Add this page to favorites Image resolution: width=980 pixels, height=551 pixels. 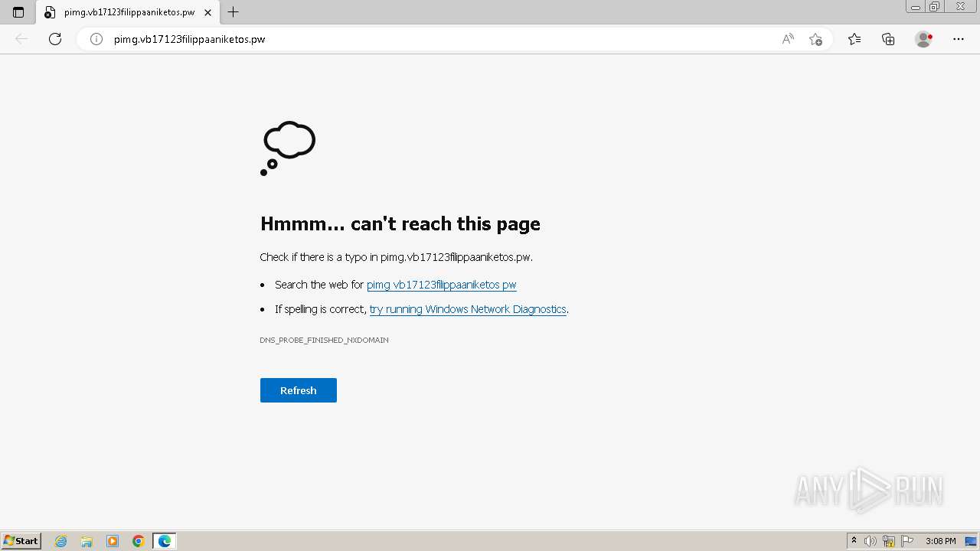(815, 39)
